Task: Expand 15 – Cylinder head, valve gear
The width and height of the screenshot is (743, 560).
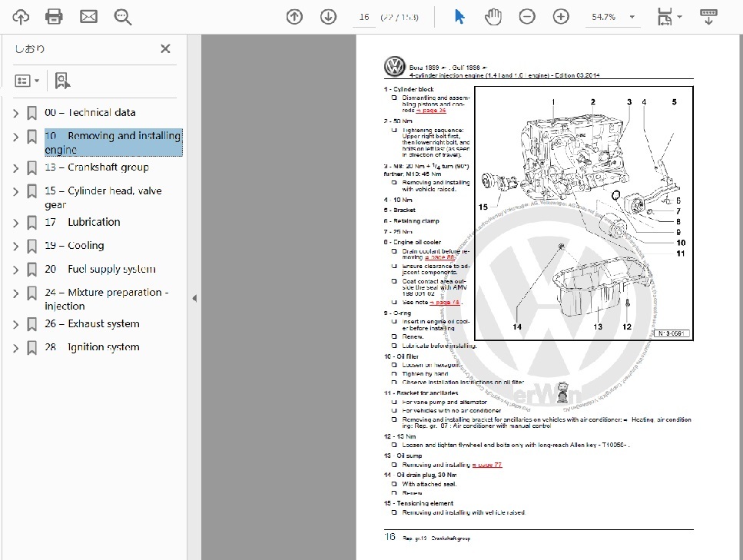Action: pyautogui.click(x=15, y=191)
